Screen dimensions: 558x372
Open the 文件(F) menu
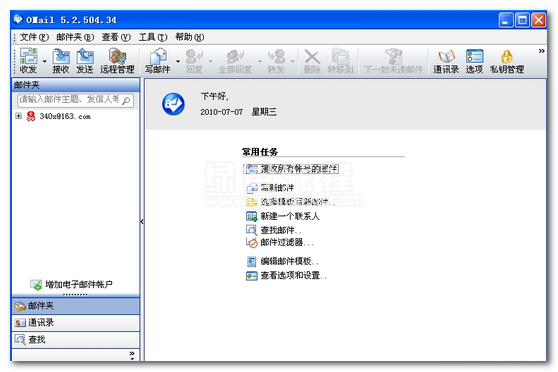[x=34, y=37]
